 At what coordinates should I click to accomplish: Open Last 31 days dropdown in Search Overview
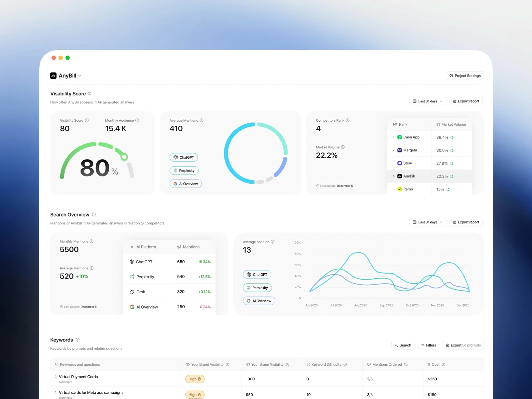tap(428, 222)
